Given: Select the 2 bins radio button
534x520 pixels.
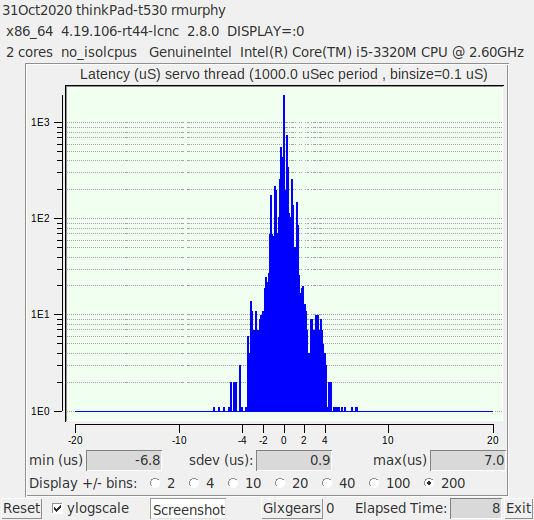Looking at the screenshot, I should click(x=155, y=483).
